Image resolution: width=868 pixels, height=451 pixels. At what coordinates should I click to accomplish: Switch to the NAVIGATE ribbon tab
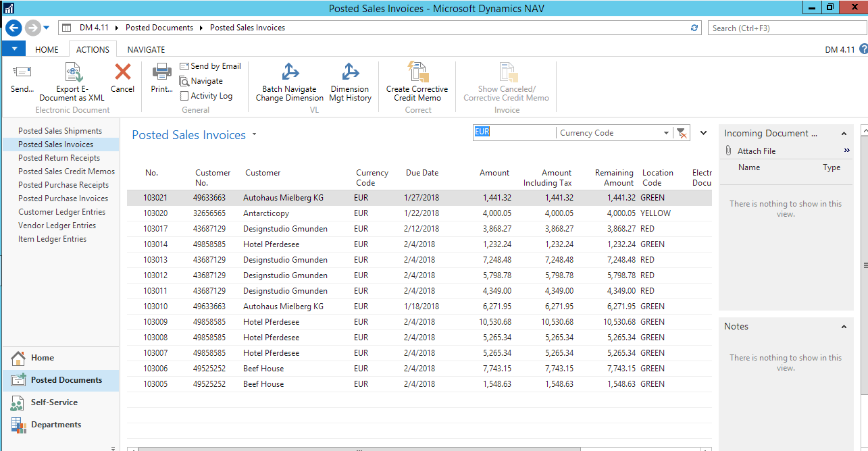[146, 49]
